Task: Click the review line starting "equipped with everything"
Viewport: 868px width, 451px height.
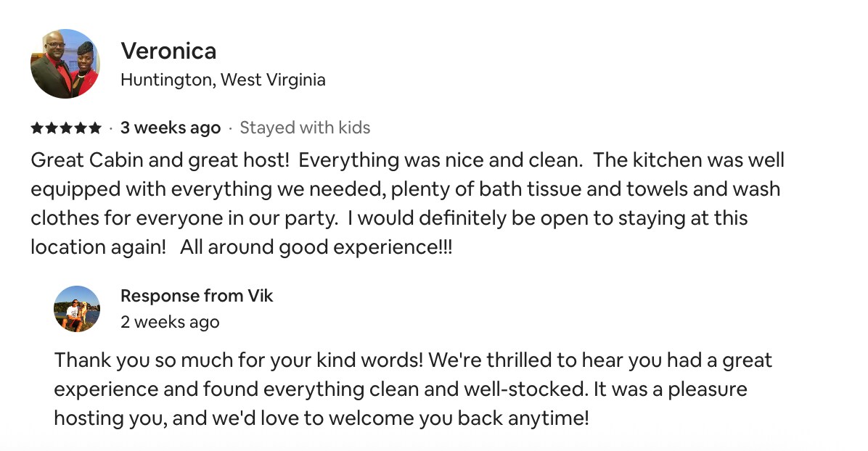Action: [405, 189]
